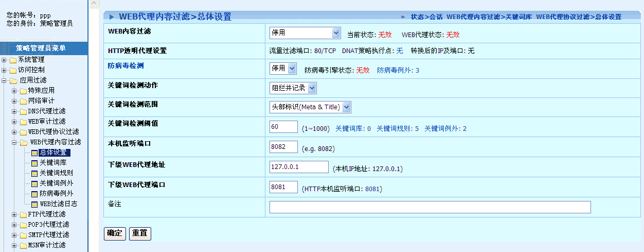Viewport: 644px width, 252px height.
Task: Click the folder icon beside 访问控制
Action: 13,70
